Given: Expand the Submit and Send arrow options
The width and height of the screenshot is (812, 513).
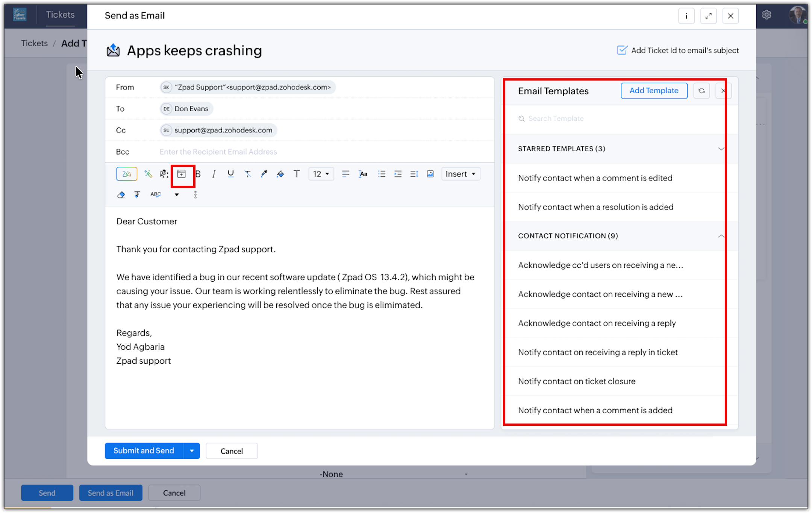Looking at the screenshot, I should click(192, 451).
